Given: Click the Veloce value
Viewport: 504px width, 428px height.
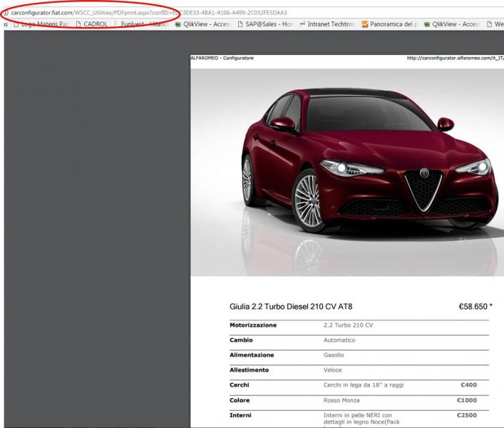Looking at the screenshot, I should (x=333, y=370).
